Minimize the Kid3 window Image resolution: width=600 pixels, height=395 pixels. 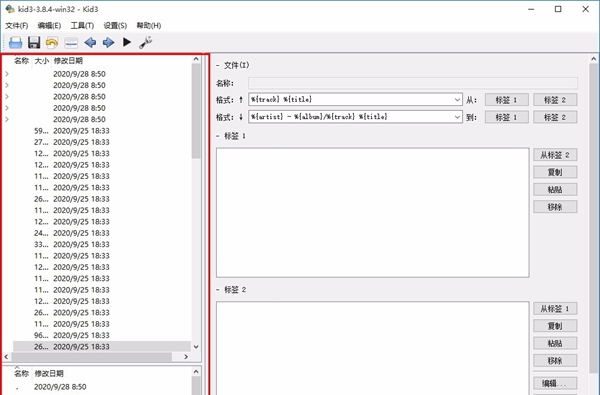tap(531, 9)
